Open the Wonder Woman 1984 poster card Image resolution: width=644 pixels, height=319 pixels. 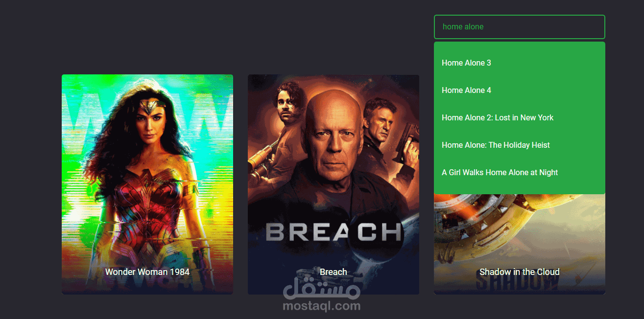(147, 184)
